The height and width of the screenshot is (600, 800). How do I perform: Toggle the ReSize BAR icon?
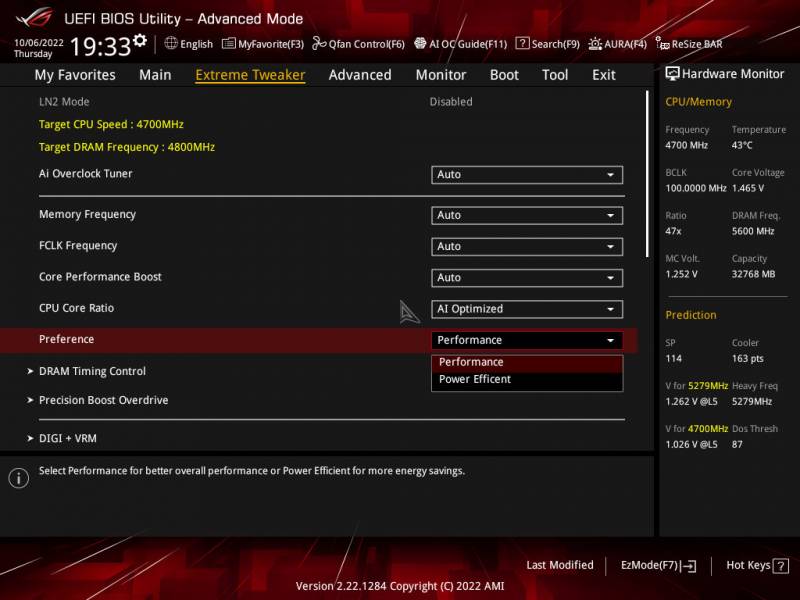(x=662, y=44)
